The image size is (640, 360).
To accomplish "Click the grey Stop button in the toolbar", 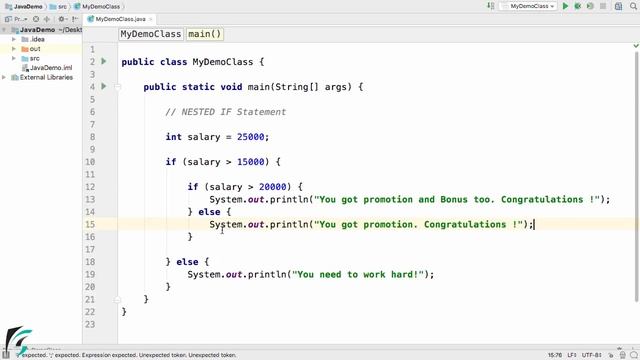I will point(603,6).
